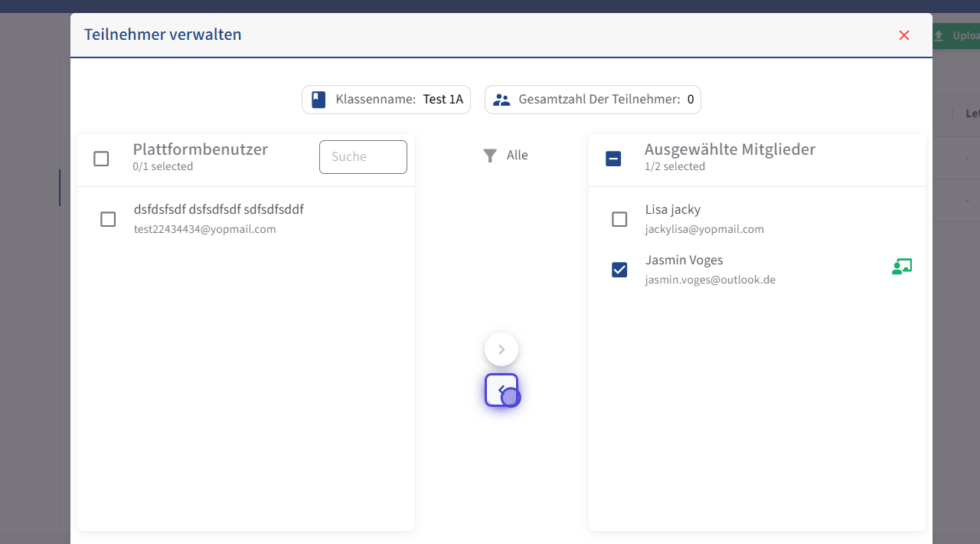Click the jackylisa@yopmail.com email text
This screenshot has height=544, width=980.
[704, 229]
